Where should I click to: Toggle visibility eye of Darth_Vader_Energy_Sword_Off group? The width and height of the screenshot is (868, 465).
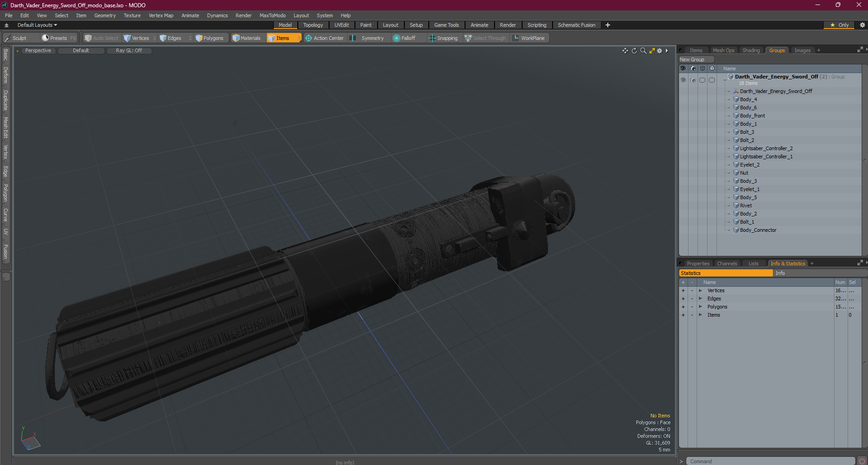coord(683,80)
